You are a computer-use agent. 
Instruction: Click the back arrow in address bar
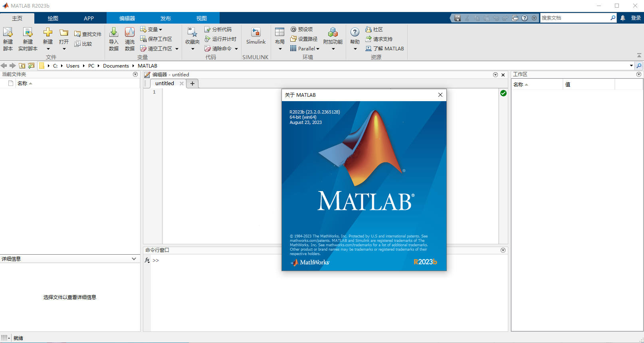point(4,66)
